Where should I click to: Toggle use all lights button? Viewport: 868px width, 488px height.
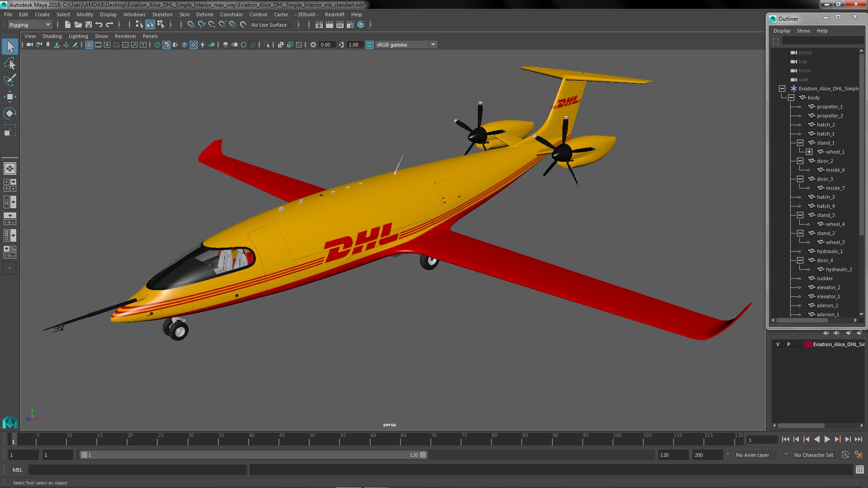pyautogui.click(x=203, y=45)
